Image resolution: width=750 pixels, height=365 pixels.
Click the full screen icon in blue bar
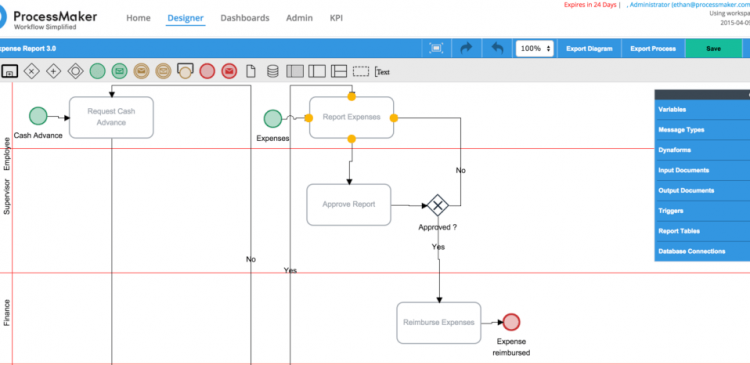436,48
